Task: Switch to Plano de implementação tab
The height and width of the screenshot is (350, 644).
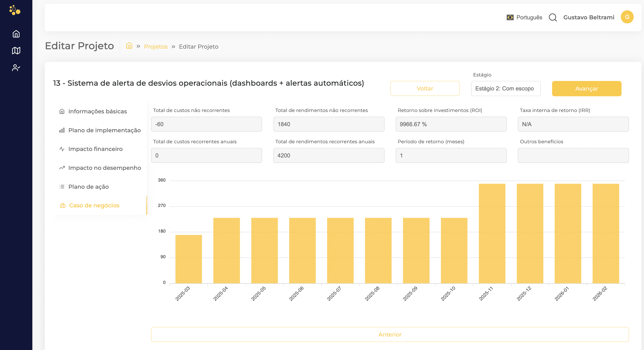Action: (104, 130)
